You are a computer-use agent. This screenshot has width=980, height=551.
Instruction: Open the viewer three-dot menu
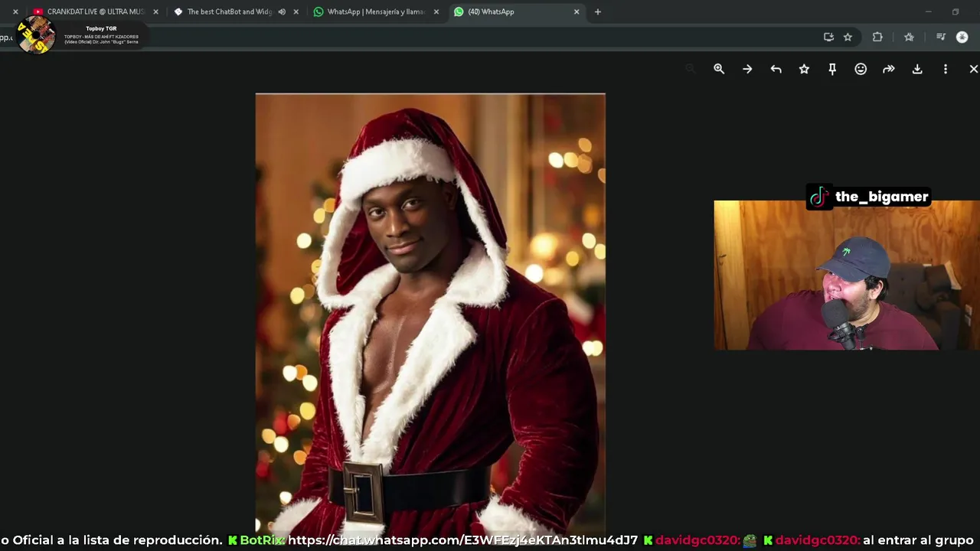pyautogui.click(x=946, y=69)
